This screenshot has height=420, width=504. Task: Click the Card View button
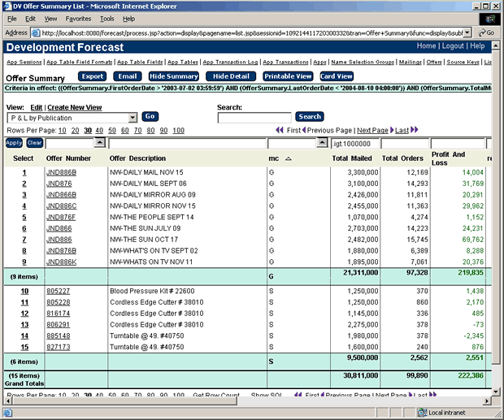click(337, 76)
